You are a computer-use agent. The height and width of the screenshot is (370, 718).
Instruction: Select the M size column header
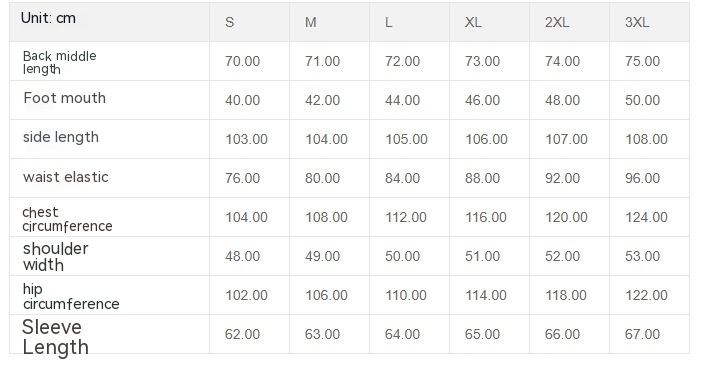(x=330, y=22)
